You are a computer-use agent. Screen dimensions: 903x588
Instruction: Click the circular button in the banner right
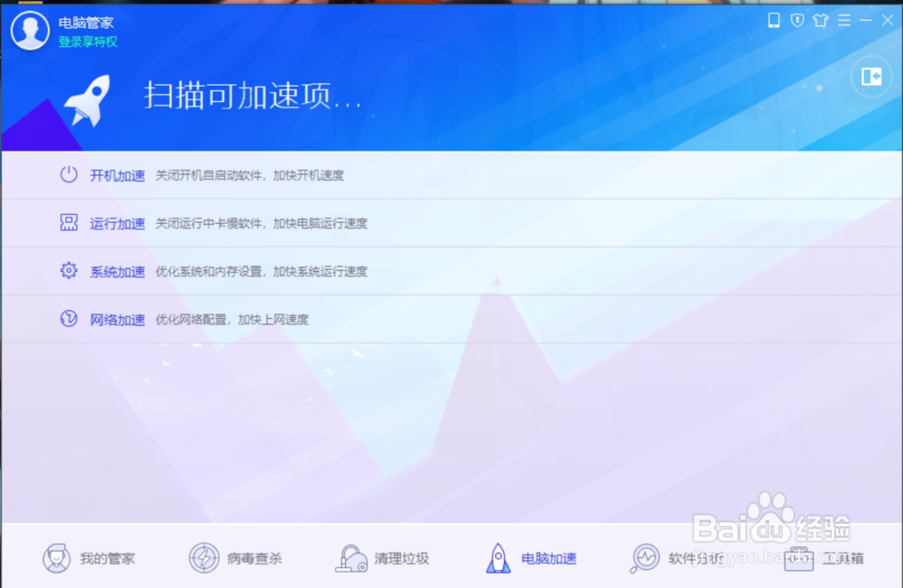[x=870, y=77]
